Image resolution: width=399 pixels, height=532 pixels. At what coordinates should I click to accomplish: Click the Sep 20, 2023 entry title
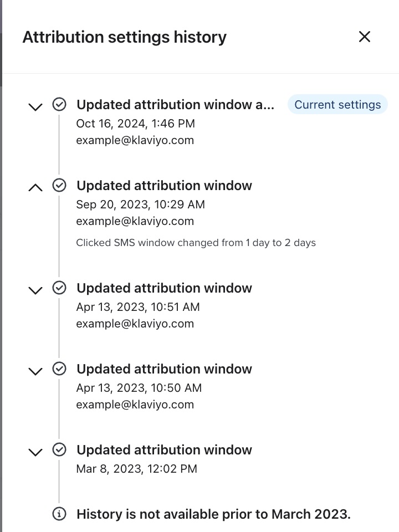[164, 186]
